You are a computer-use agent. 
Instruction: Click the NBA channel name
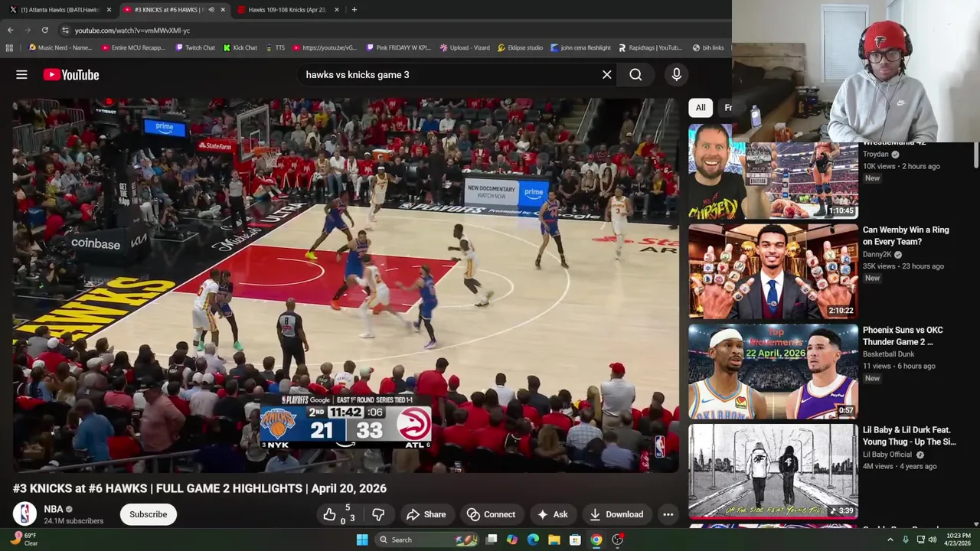tap(54, 509)
